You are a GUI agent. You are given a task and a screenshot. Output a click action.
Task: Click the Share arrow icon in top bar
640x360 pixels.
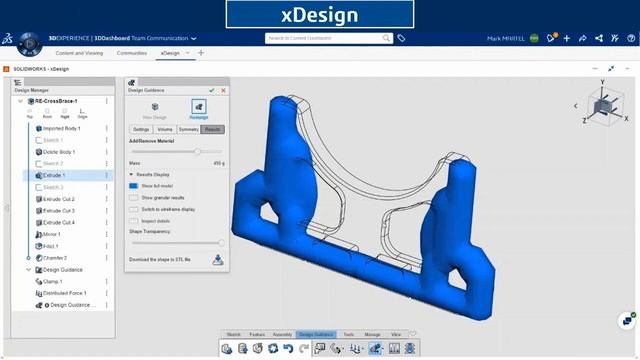coord(582,38)
